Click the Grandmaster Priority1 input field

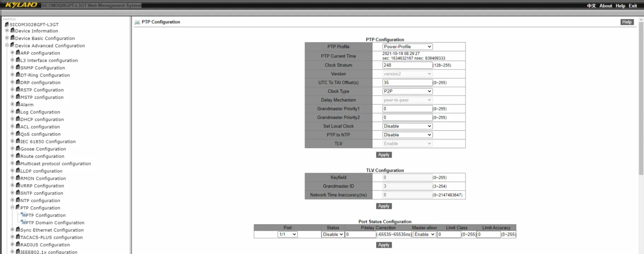407,109
